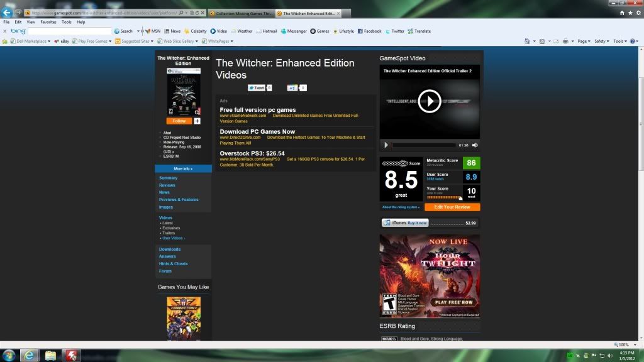
Task: Click the magnifier search icon in address bar
Action: click(x=180, y=13)
